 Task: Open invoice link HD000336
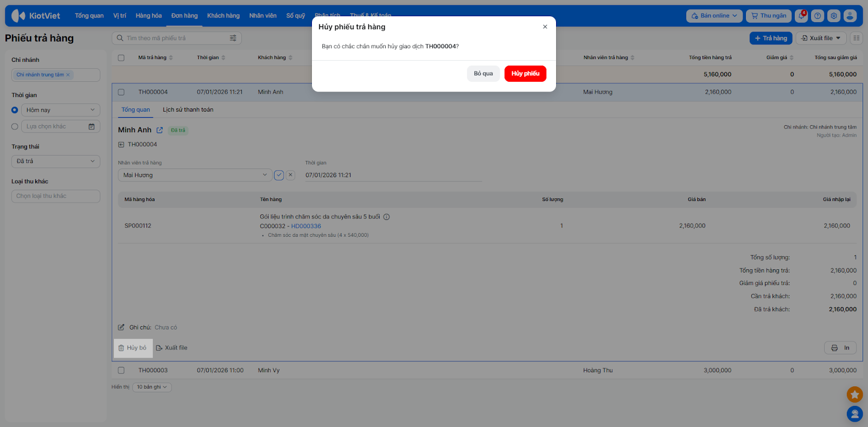(x=306, y=227)
